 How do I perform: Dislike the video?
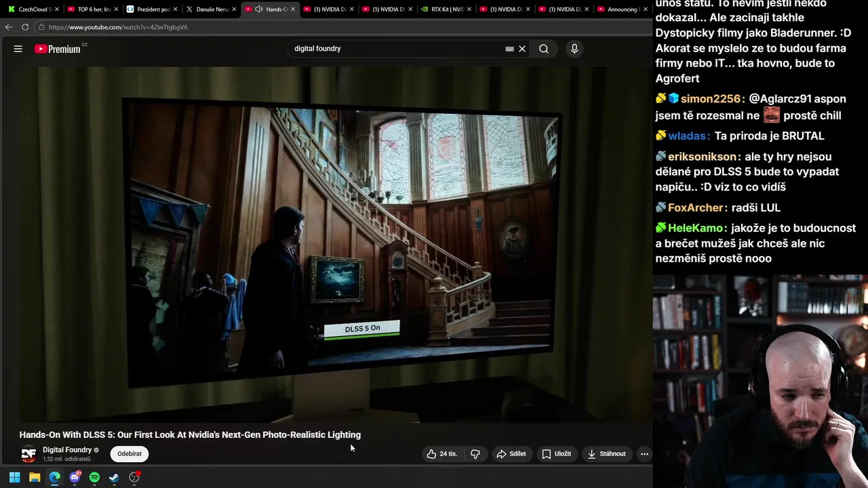475,454
